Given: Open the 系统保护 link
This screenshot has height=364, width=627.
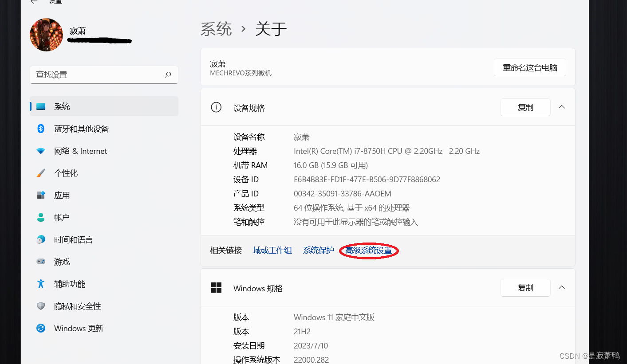Looking at the screenshot, I should (319, 250).
